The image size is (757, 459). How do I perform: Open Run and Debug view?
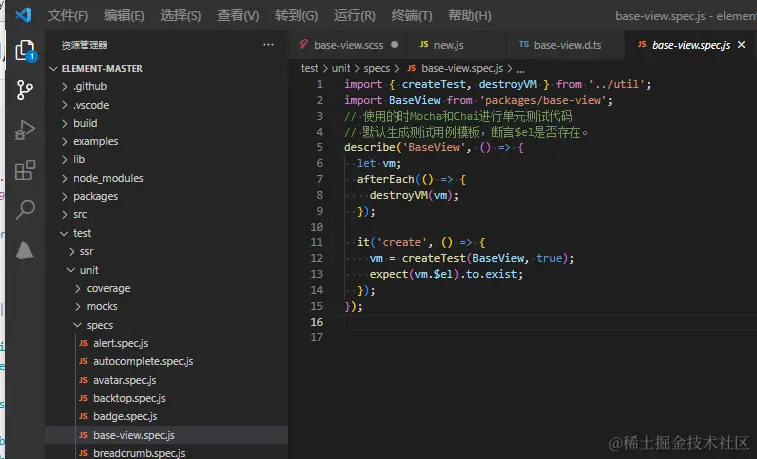click(x=25, y=130)
